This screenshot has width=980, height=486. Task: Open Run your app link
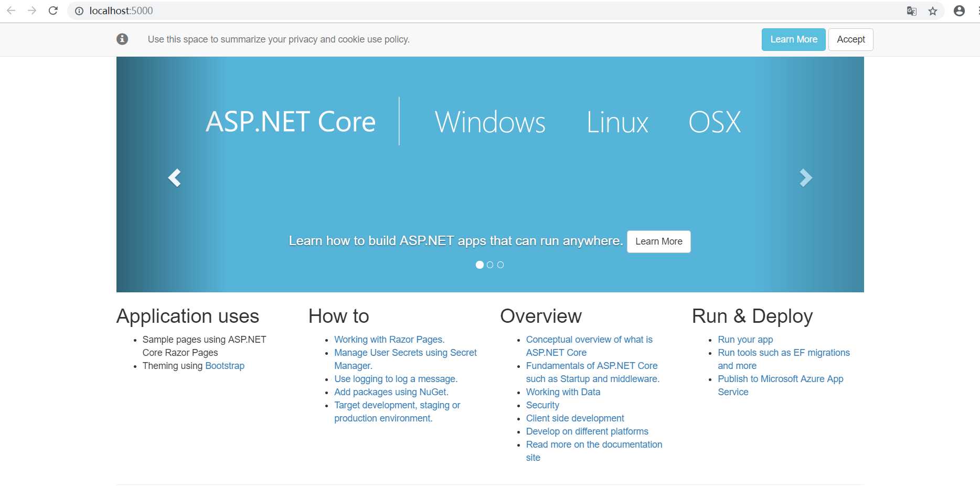tap(745, 340)
